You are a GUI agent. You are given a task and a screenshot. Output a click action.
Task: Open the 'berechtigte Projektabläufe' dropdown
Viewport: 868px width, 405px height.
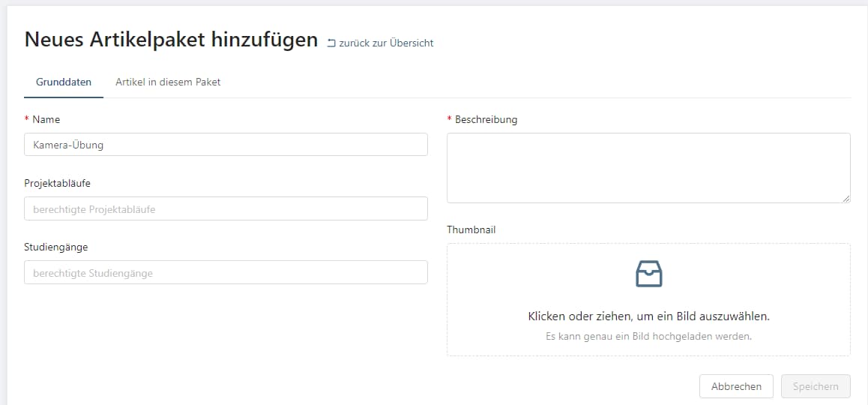(226, 209)
